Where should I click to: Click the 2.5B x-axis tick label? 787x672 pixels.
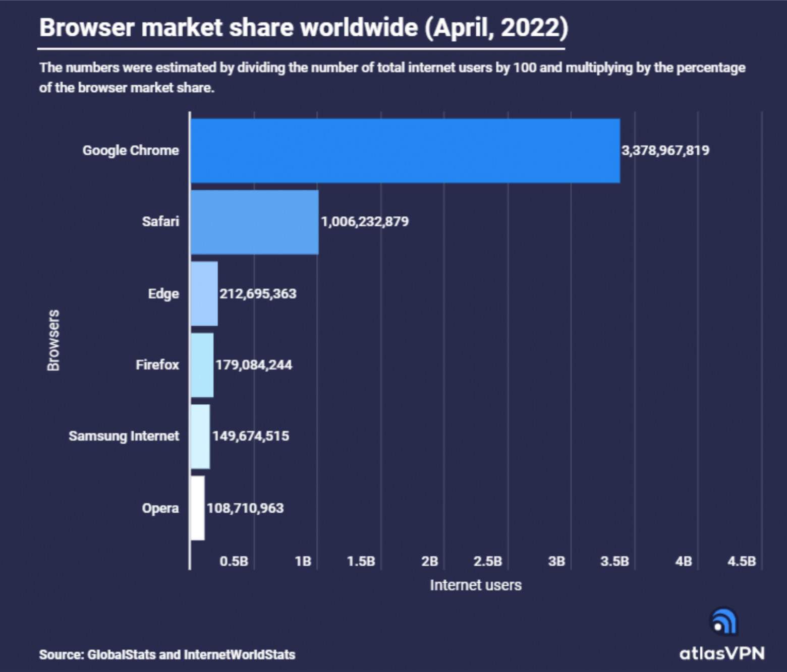click(x=488, y=561)
